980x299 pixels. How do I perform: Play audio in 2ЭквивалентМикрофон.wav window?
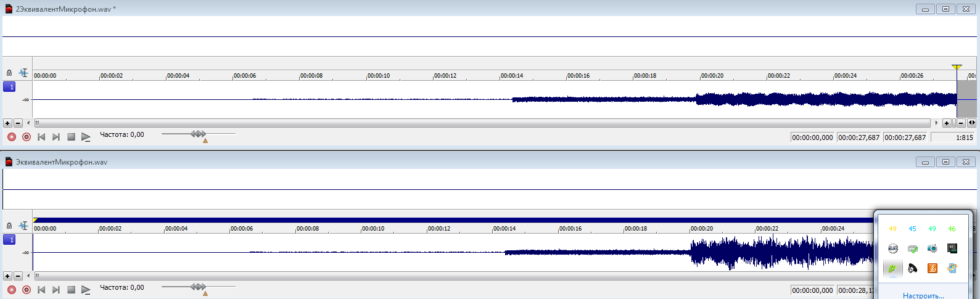86,137
